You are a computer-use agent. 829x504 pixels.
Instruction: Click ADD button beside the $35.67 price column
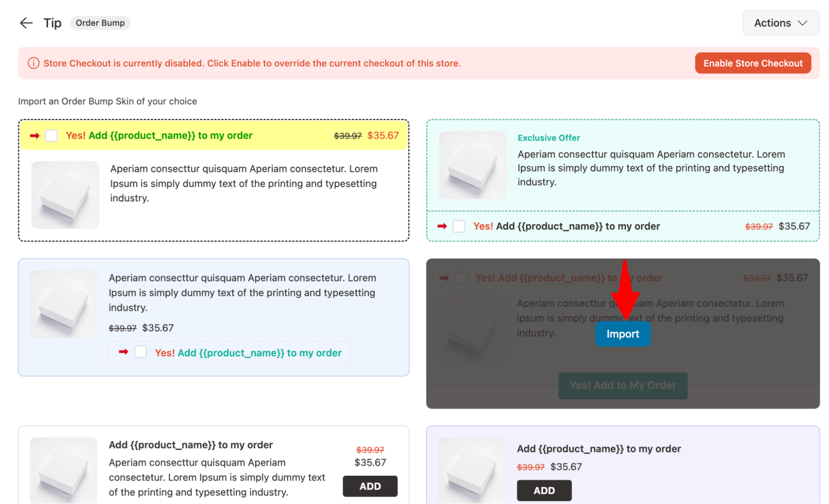tap(370, 486)
